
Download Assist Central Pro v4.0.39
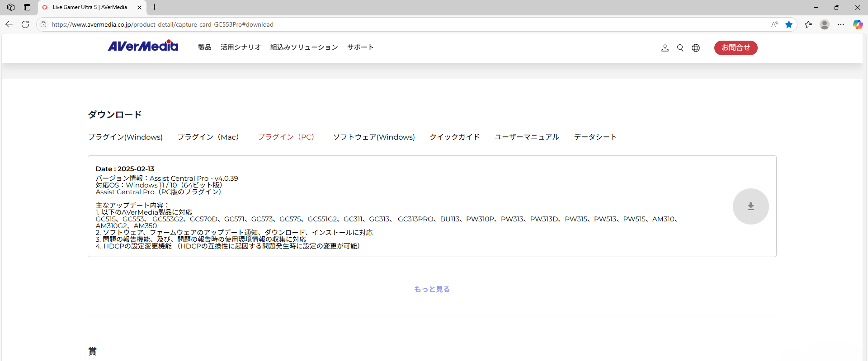pyautogui.click(x=750, y=206)
